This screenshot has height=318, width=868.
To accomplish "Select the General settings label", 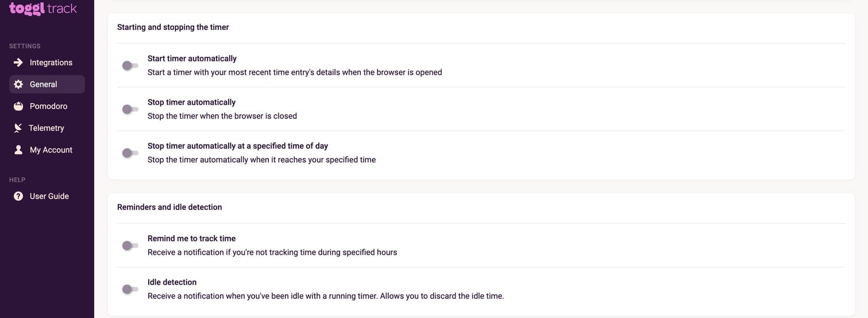I will click(44, 85).
